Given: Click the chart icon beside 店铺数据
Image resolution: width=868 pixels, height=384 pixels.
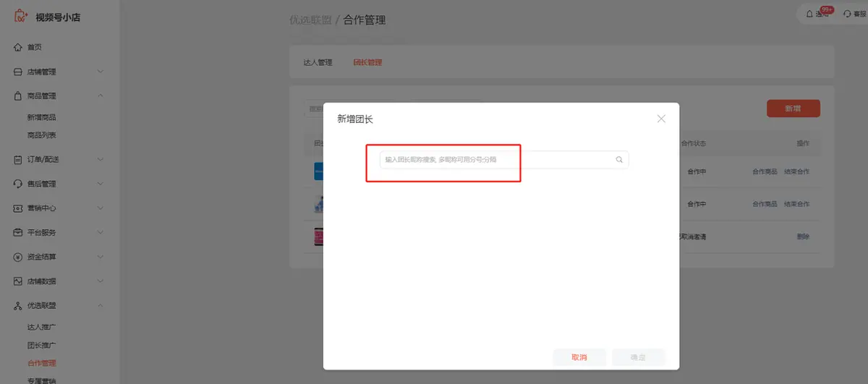Looking at the screenshot, I should click(x=18, y=281).
